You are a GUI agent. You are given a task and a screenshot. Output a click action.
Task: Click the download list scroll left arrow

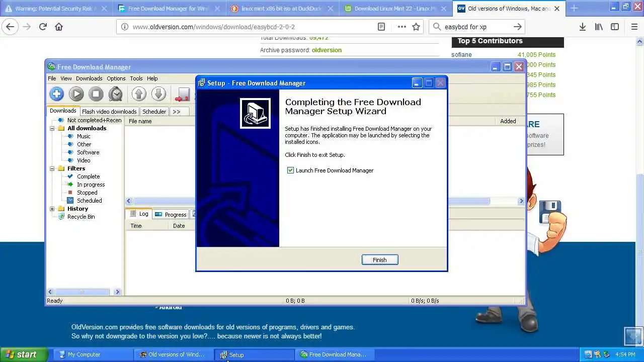click(129, 201)
